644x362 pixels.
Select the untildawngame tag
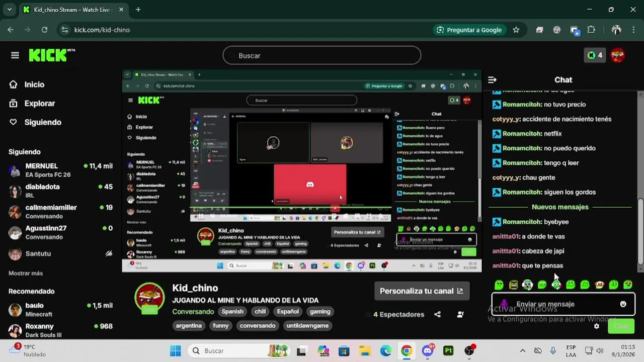click(x=307, y=325)
